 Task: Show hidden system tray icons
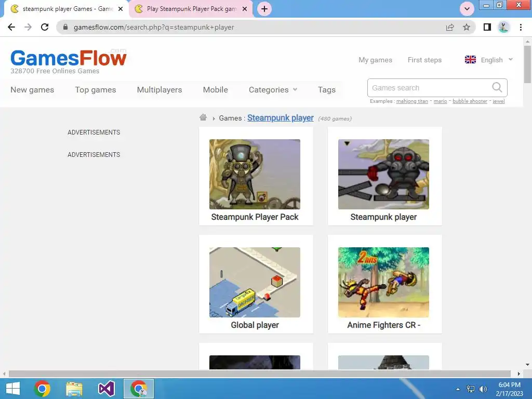coord(458,389)
